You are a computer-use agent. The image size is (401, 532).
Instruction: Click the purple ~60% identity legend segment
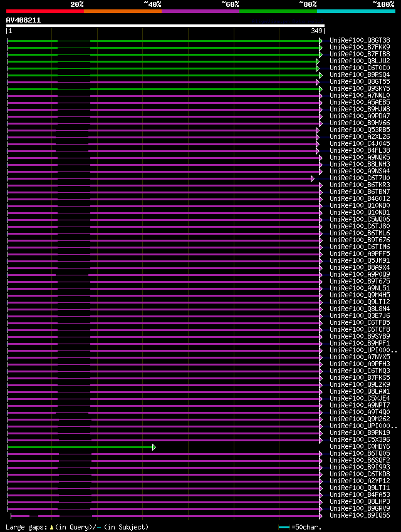click(x=200, y=11)
